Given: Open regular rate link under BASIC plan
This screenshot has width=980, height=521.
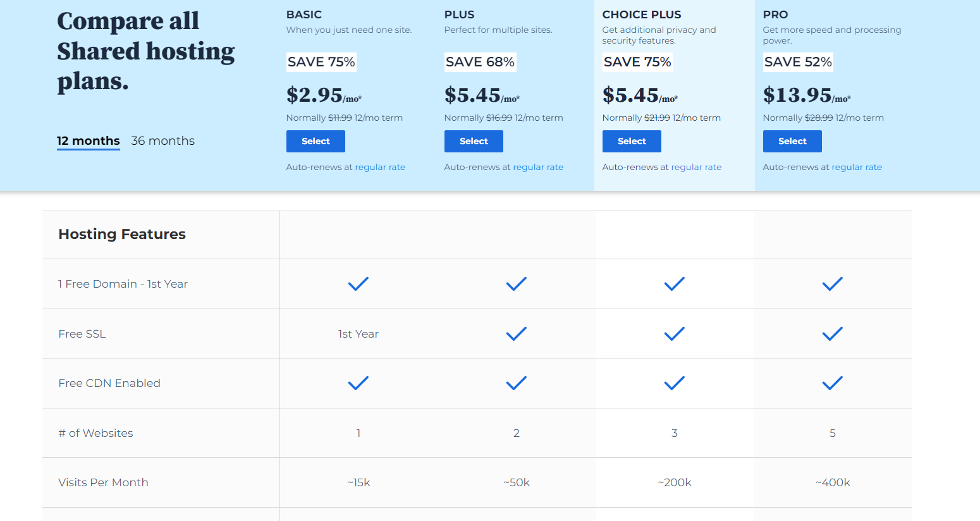Looking at the screenshot, I should point(380,168).
